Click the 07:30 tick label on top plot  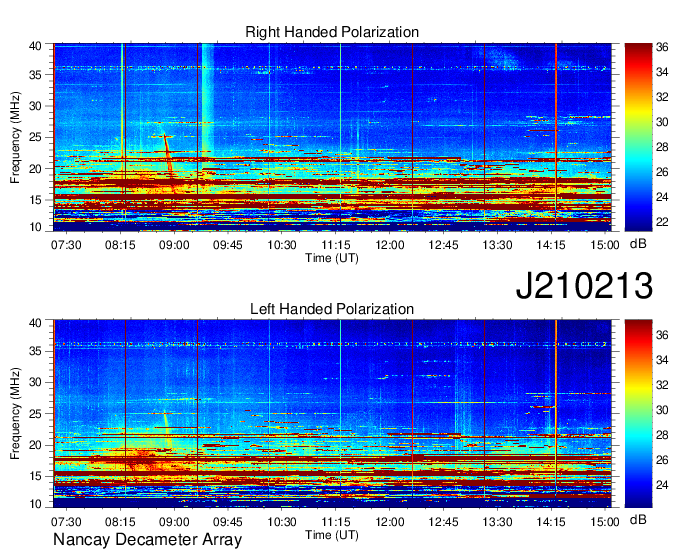click(x=66, y=245)
